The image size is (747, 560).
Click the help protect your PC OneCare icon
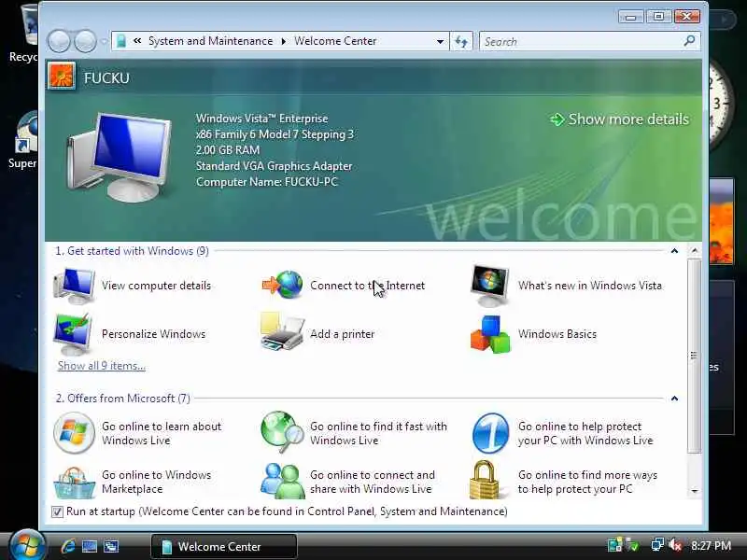491,433
